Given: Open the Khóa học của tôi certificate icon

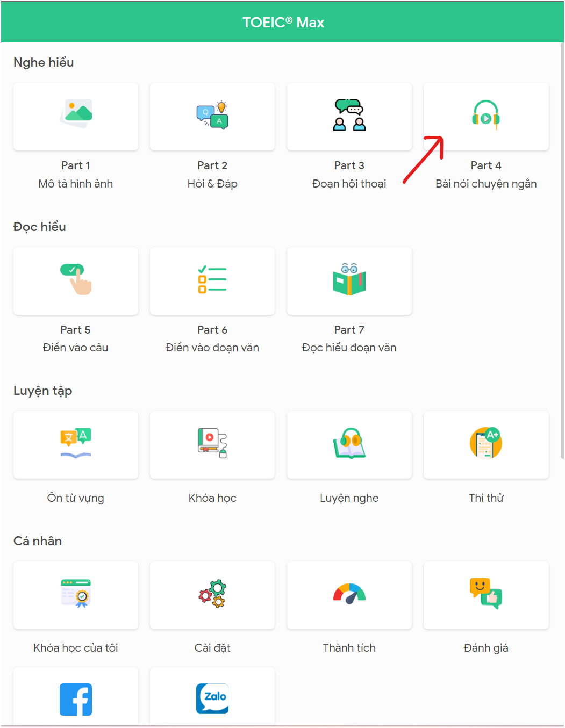Looking at the screenshot, I should [76, 594].
